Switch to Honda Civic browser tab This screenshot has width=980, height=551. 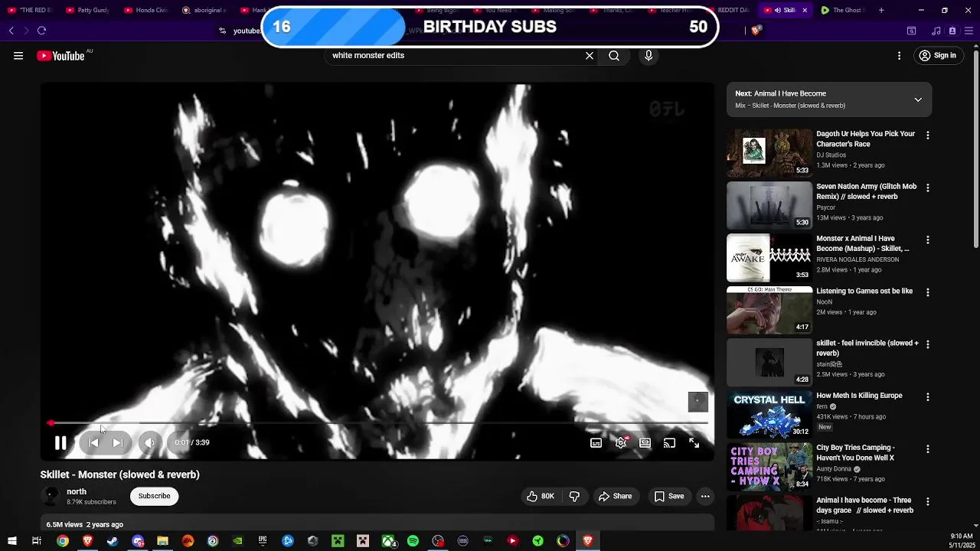pyautogui.click(x=145, y=10)
